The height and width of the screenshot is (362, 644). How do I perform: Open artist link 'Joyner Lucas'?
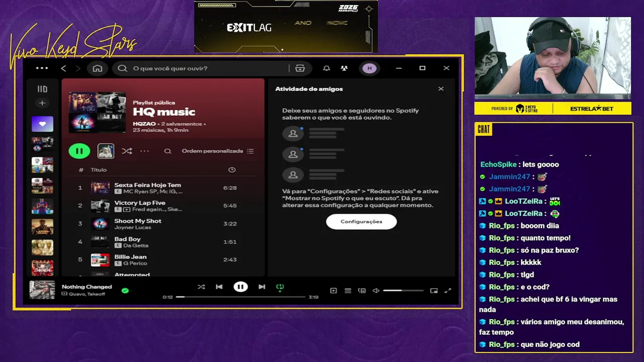click(x=132, y=228)
